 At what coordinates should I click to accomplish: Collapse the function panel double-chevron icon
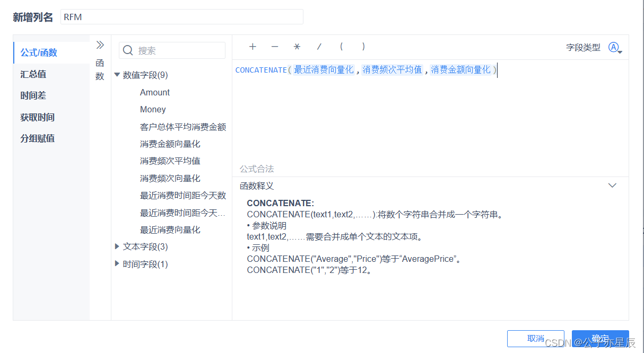pyautogui.click(x=100, y=45)
